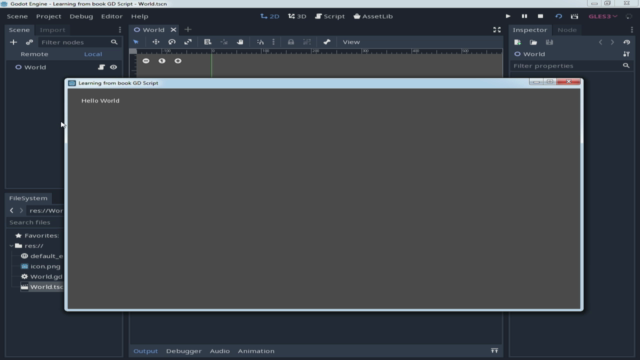Open the Project menu
640x360 pixels.
pyautogui.click(x=49, y=16)
